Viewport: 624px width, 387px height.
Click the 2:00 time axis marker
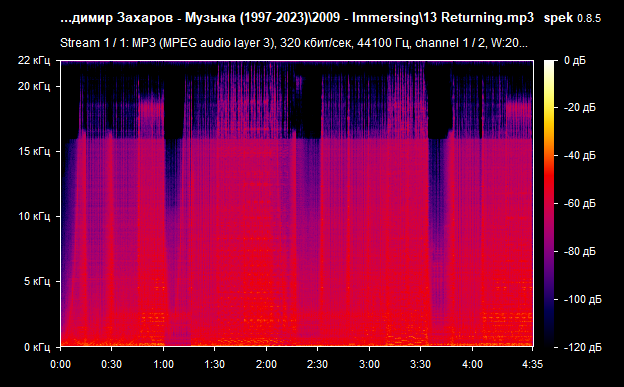266,364
